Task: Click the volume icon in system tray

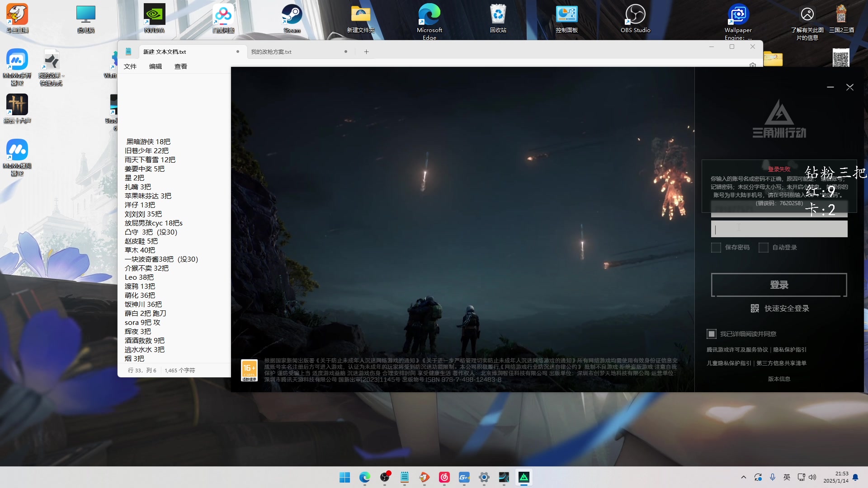Action: click(x=812, y=477)
